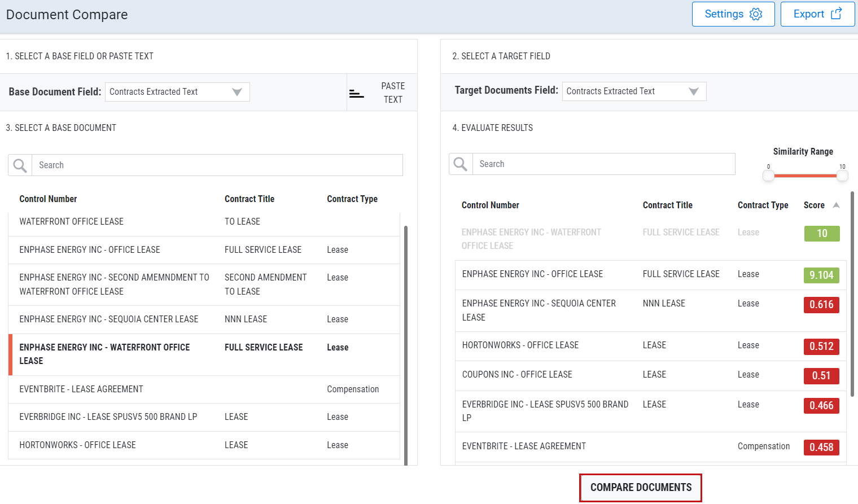Open the Settings gear button
858x504 pixels.
[x=733, y=14]
